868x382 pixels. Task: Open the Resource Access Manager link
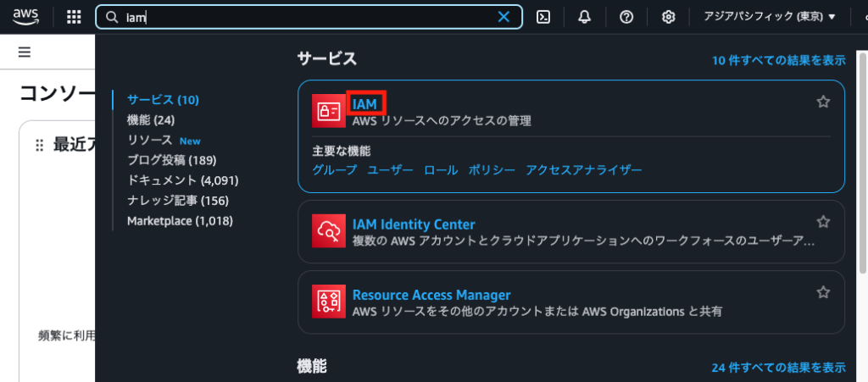pyautogui.click(x=431, y=295)
